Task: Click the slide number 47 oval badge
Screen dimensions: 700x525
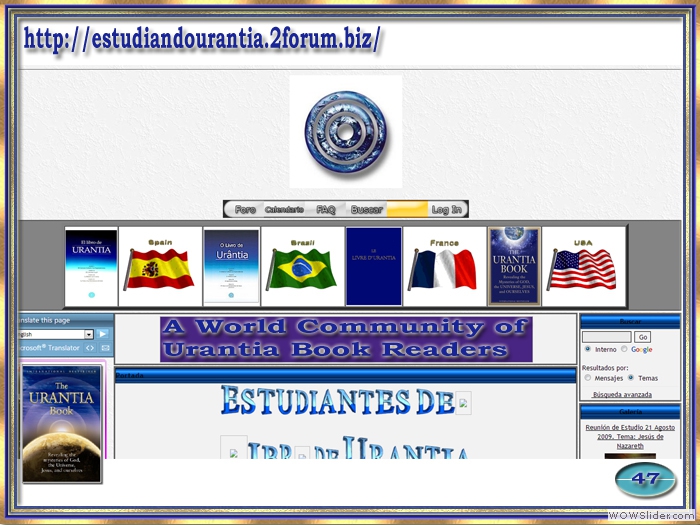Action: tap(645, 479)
